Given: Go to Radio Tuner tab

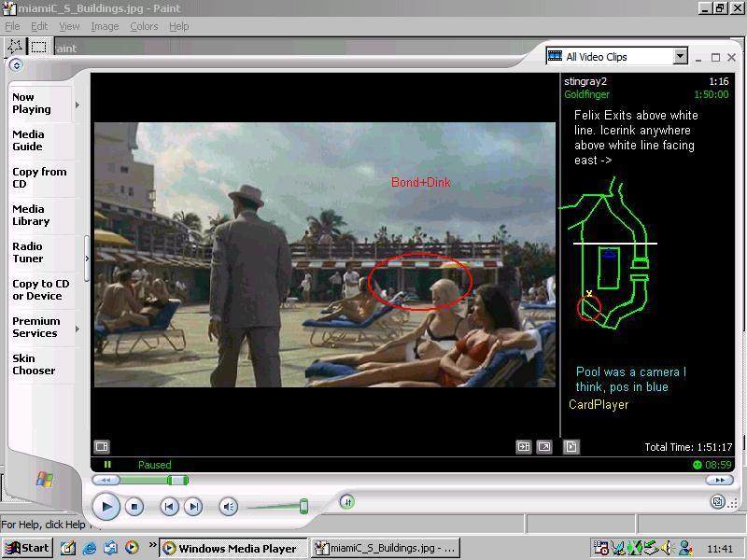Looking at the screenshot, I should point(28,252).
